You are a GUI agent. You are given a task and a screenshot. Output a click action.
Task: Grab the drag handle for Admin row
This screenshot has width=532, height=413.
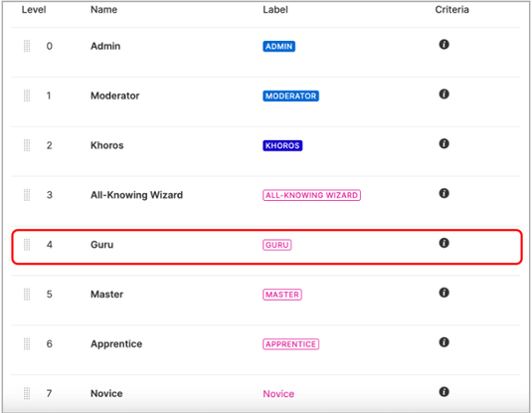coord(27,46)
